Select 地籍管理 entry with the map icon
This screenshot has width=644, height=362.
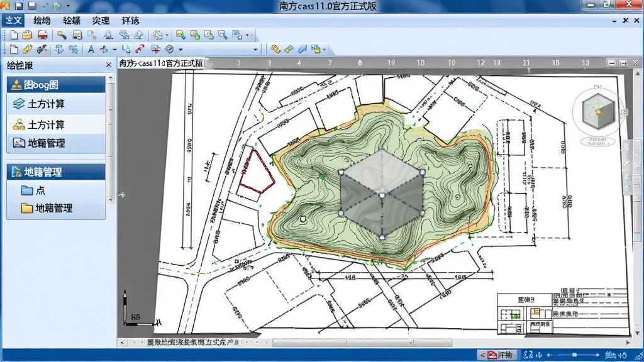tap(56, 143)
